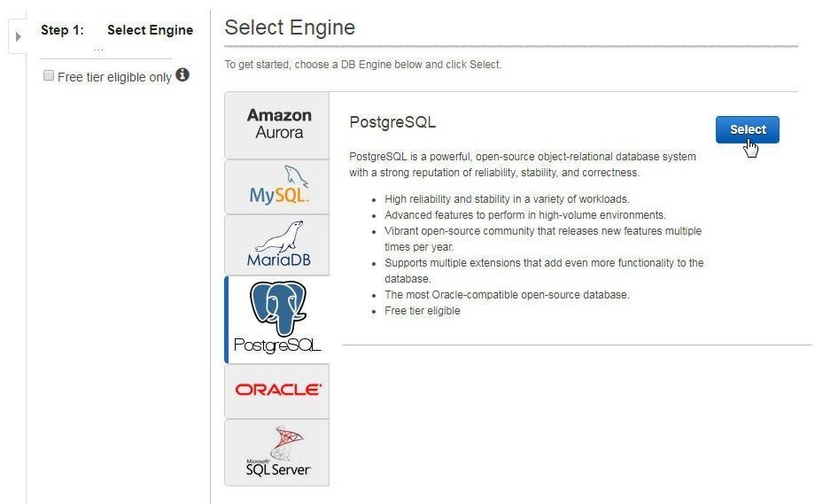This screenshot has width=815, height=504.
Task: Enable the Free tier eligible only checkbox
Action: click(49, 76)
